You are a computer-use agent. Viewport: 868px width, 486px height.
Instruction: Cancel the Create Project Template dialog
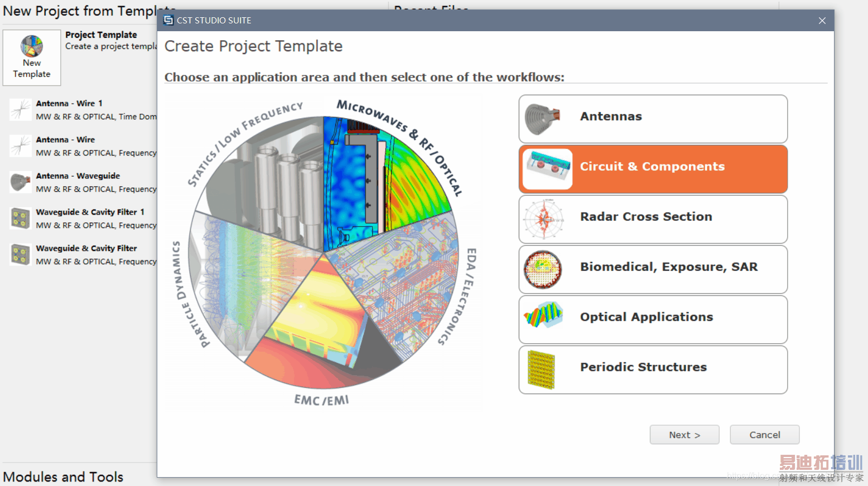(765, 435)
